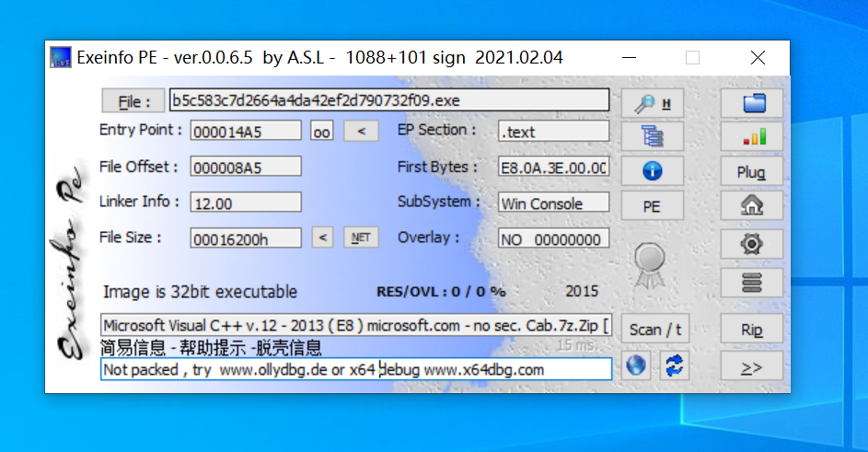The image size is (868, 452).
Task: Click the First Bytes field E8.0A.3E
Action: point(553,167)
